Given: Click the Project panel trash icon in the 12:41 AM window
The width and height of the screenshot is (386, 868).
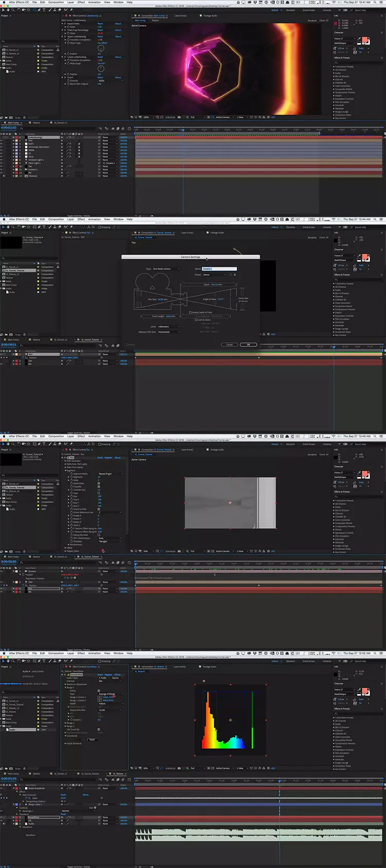Looking at the screenshot, I should pos(24,118).
